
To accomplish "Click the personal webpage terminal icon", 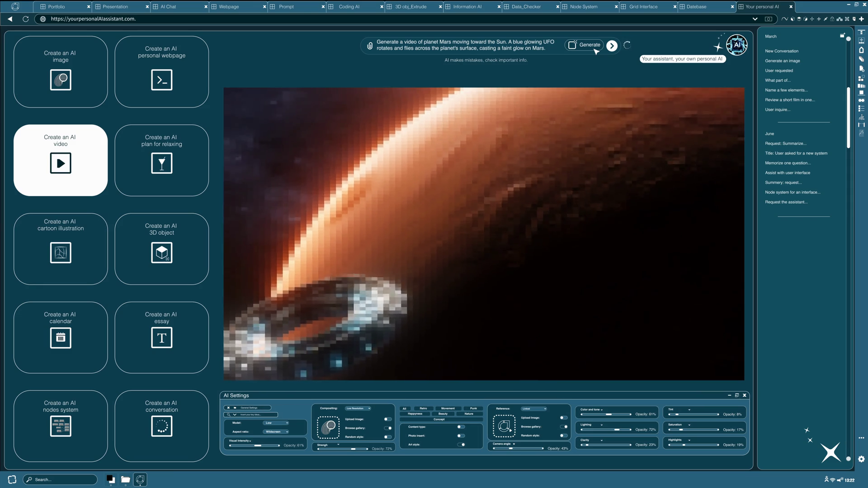I will (x=161, y=80).
